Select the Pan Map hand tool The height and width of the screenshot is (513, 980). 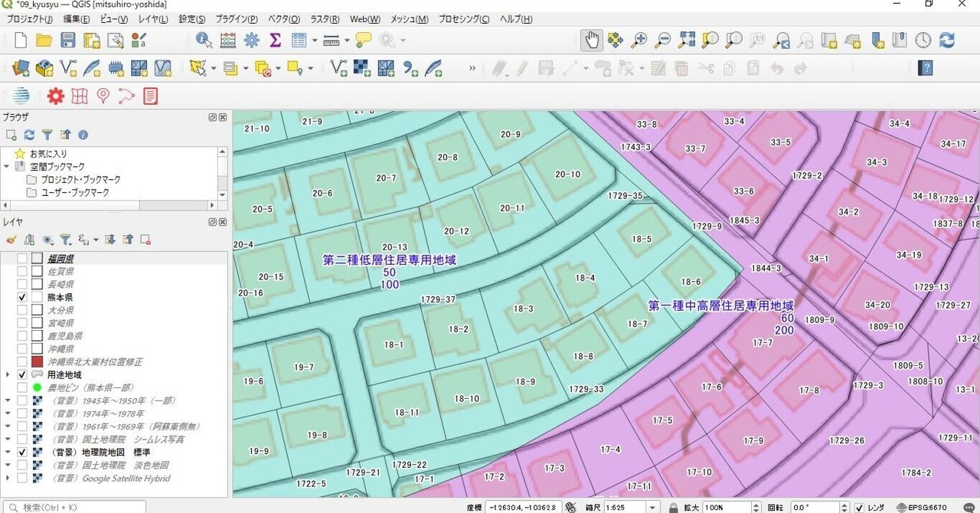590,41
